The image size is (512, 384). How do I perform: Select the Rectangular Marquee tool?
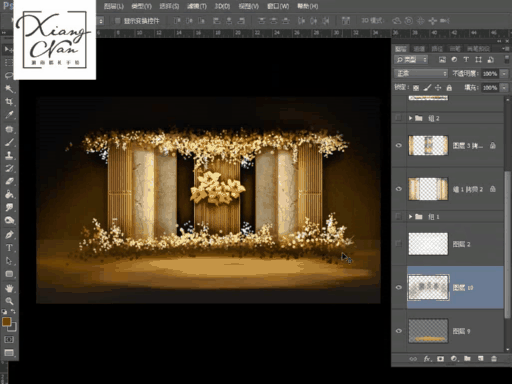pyautogui.click(x=9, y=62)
